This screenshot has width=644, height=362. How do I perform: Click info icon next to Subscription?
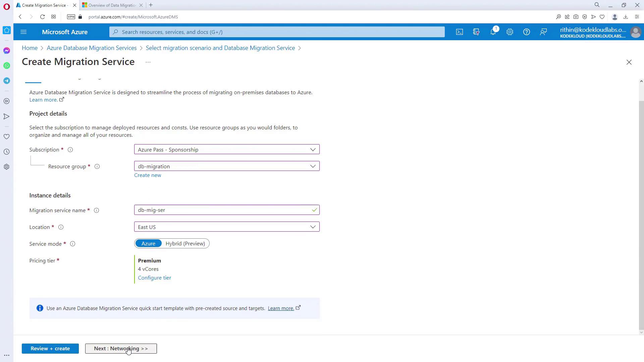coord(70,150)
